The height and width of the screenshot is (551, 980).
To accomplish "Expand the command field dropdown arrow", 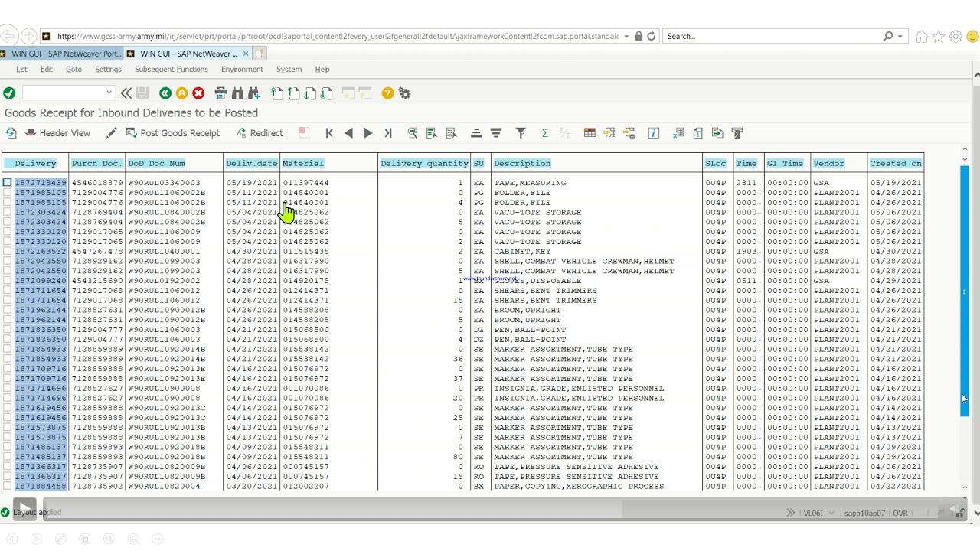I will (x=109, y=93).
